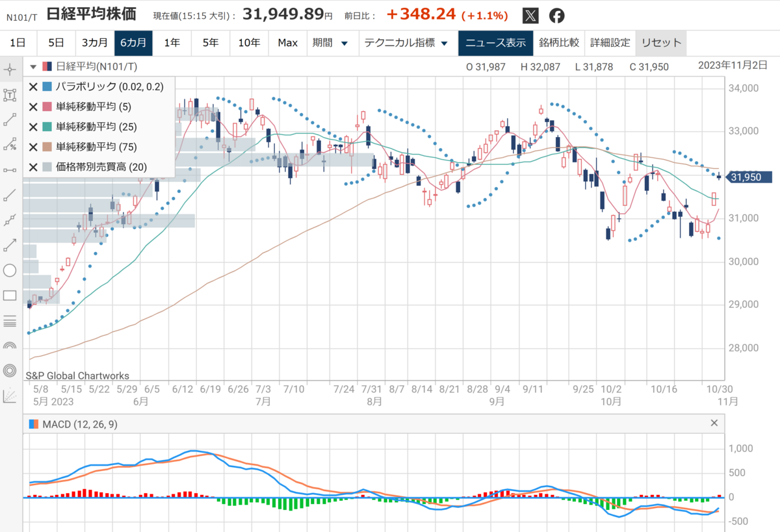Click the 単純移動平均 (5) pink color swatch

pos(47,107)
